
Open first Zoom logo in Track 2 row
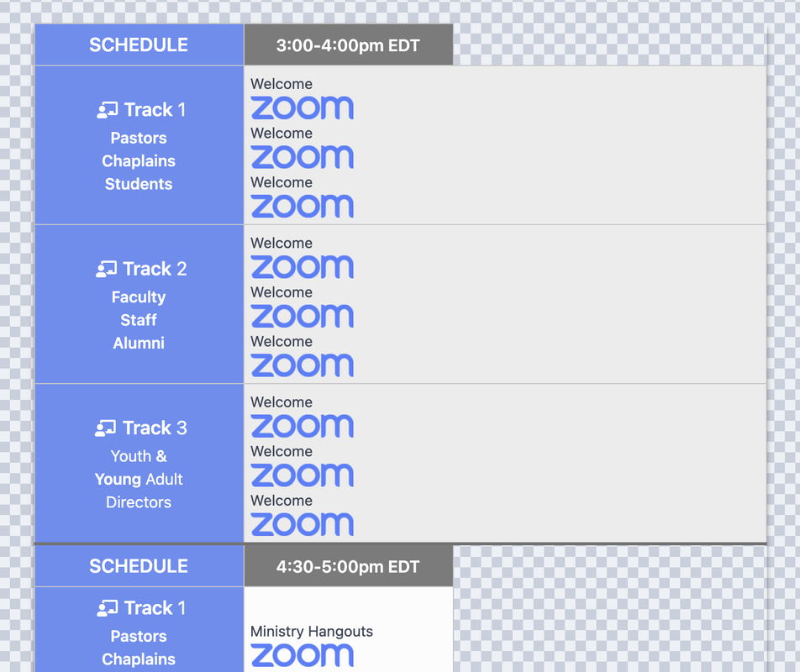tap(302, 266)
